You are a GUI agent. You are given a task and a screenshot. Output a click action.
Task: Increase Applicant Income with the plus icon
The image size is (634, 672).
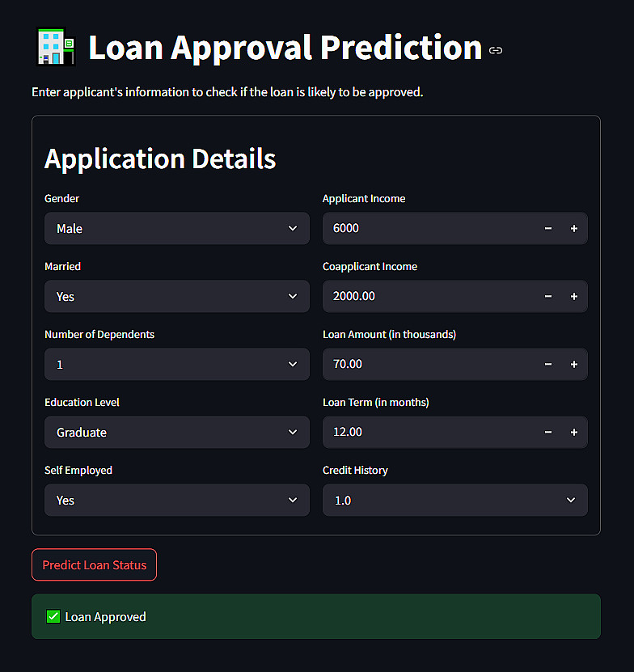click(574, 229)
